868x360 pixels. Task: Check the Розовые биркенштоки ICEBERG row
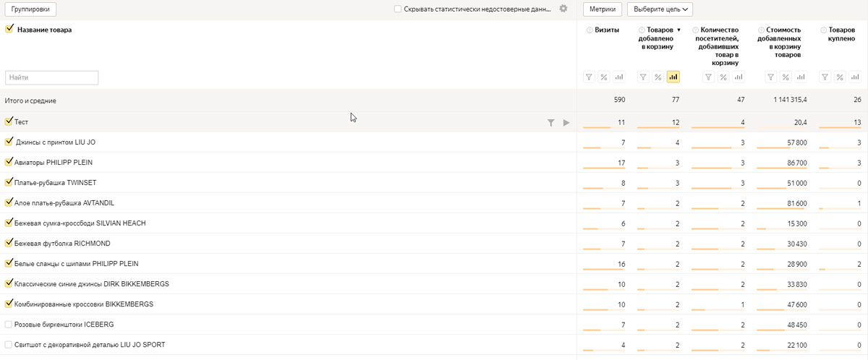click(x=9, y=324)
